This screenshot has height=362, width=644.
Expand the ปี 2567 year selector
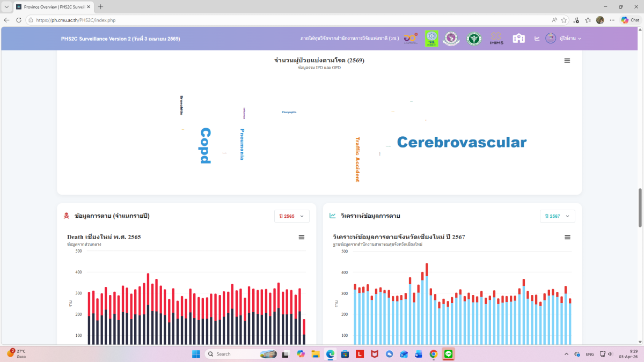click(557, 216)
